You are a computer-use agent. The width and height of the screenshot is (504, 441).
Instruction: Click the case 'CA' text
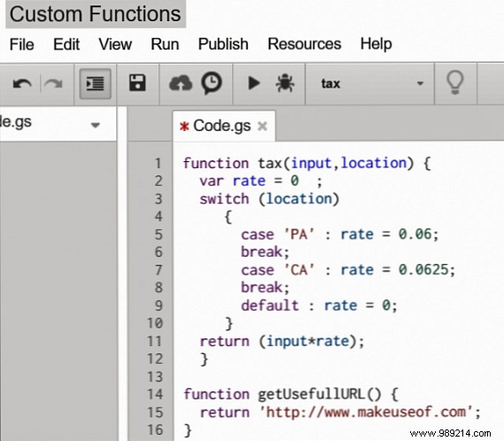278,270
